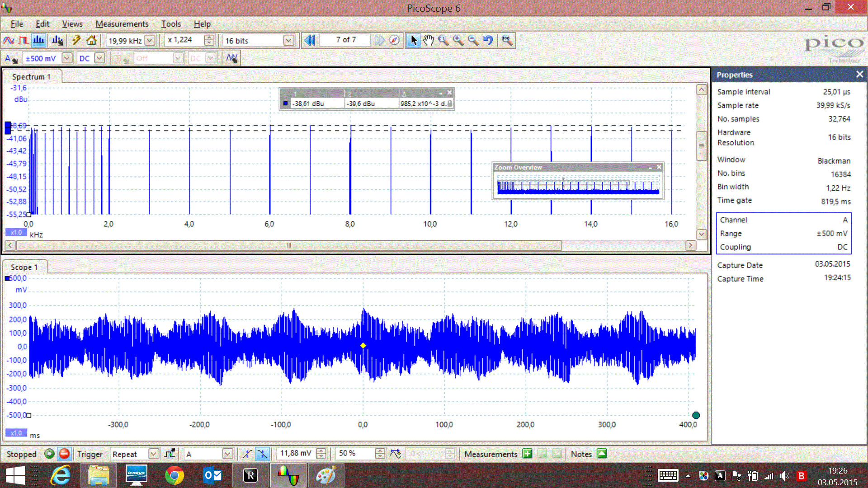Open trigger mode Repeat dropdown

coord(154,454)
